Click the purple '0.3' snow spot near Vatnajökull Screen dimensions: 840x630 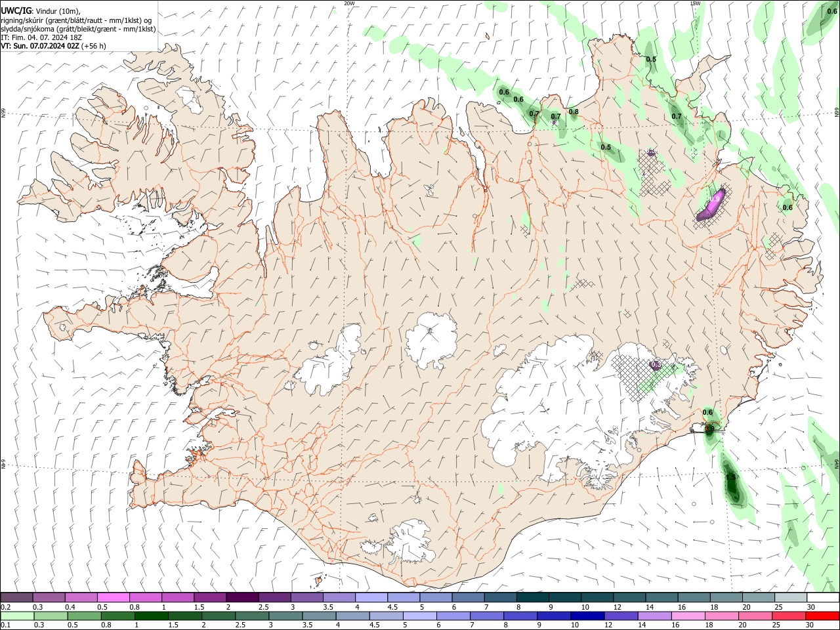point(656,364)
